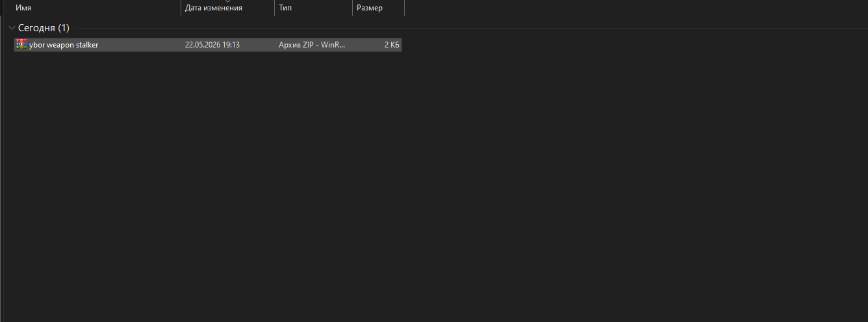This screenshot has height=322, width=868.
Task: Sort files by the Имя column header
Action: pyautogui.click(x=96, y=8)
